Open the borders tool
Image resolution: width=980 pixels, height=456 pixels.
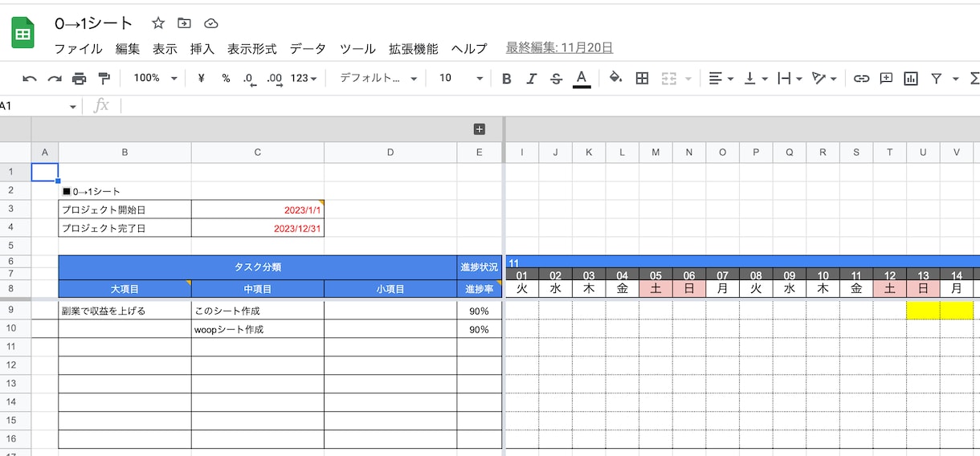click(642, 78)
